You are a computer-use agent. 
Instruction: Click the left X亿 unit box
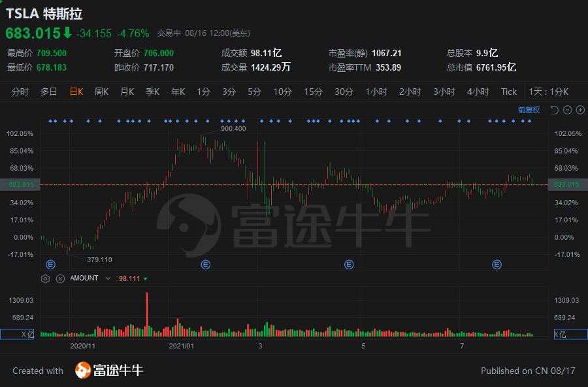[x=17, y=334]
